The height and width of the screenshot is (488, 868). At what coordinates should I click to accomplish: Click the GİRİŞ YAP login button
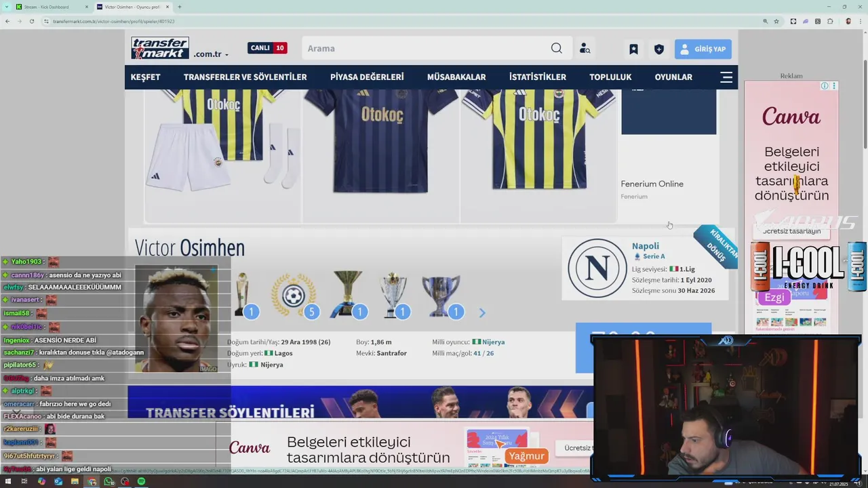(x=703, y=49)
